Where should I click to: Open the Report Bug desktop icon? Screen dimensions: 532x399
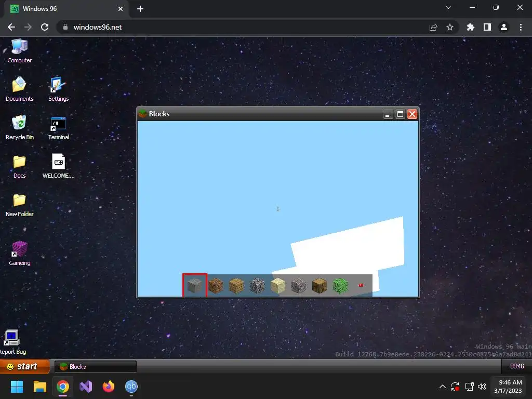click(12, 342)
